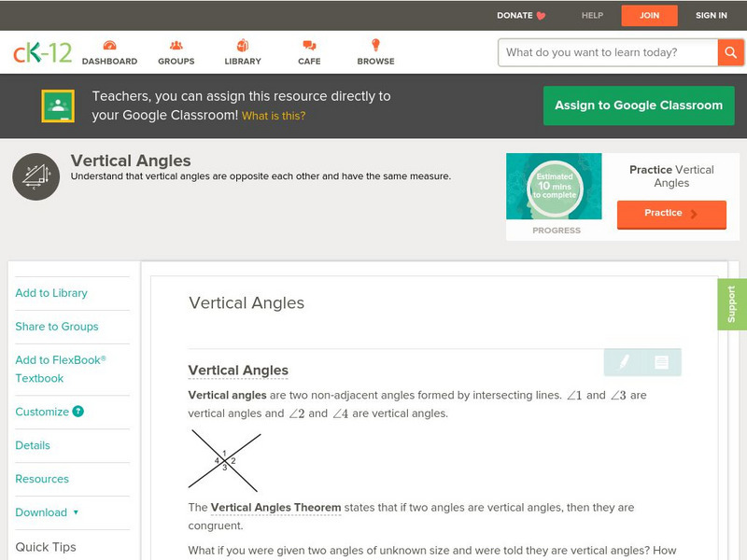The height and width of the screenshot is (560, 747).
Task: Click Assign to Google Classroom button
Action: [x=639, y=105]
